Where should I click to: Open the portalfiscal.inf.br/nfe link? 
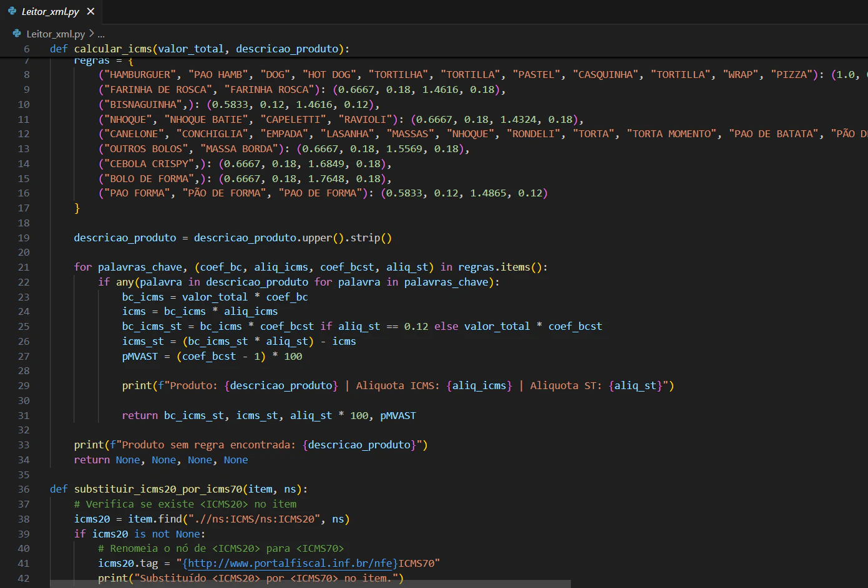click(290, 563)
